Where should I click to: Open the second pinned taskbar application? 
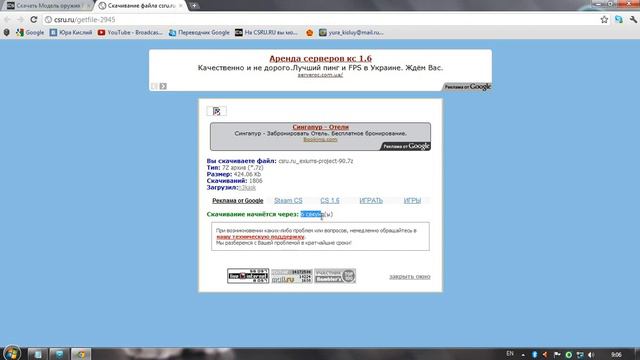pyautogui.click(x=60, y=354)
